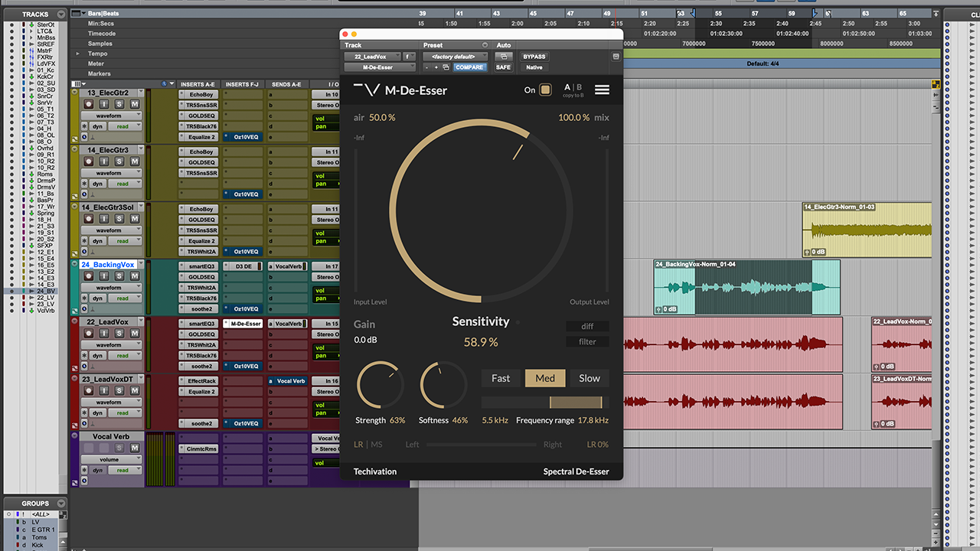Screen dimensions: 980x551
Task: Click the plug-in window target icon
Action: pos(616,57)
